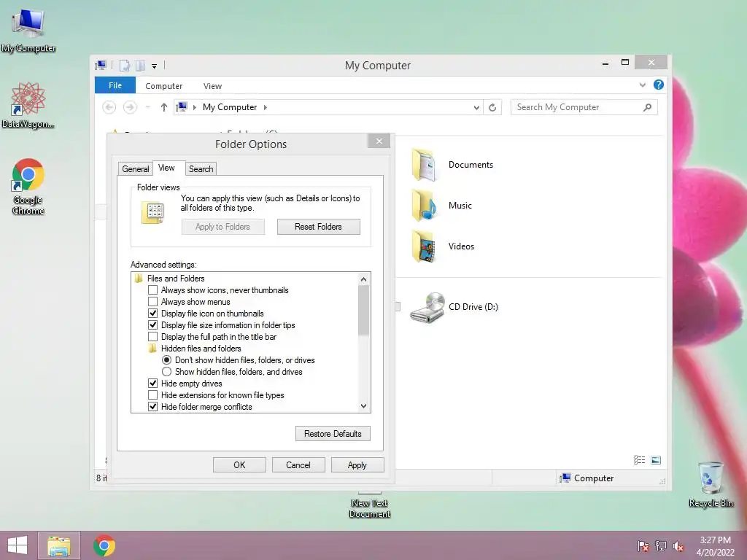The image size is (747, 560).
Task: Go back with the Back arrow
Action: (109, 107)
